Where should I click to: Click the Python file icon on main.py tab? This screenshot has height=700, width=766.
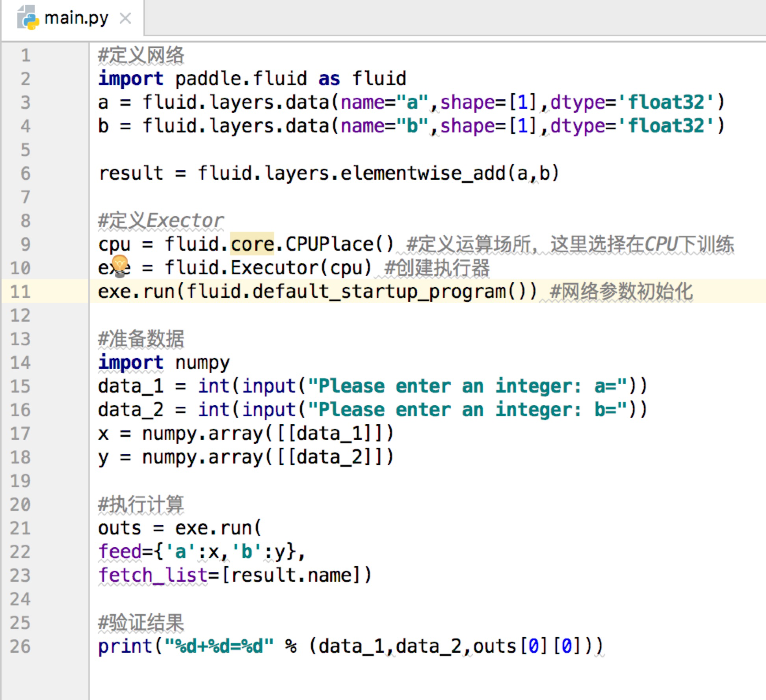[28, 18]
